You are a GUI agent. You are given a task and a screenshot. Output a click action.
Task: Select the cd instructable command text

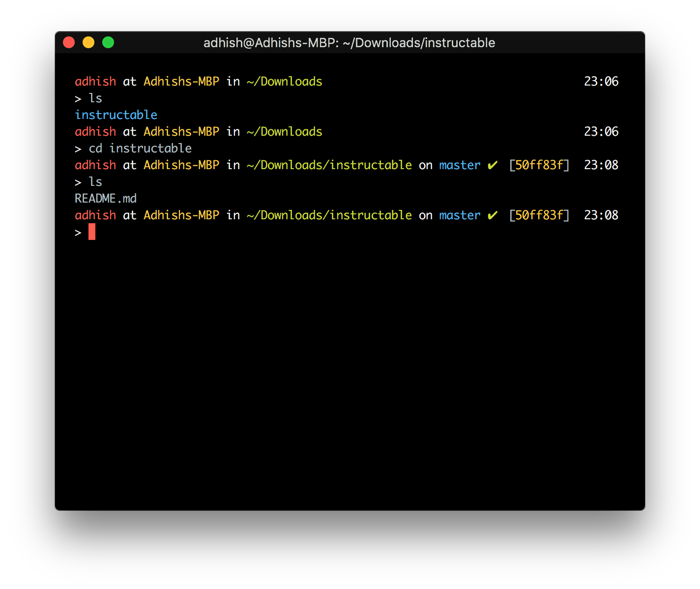[142, 148]
